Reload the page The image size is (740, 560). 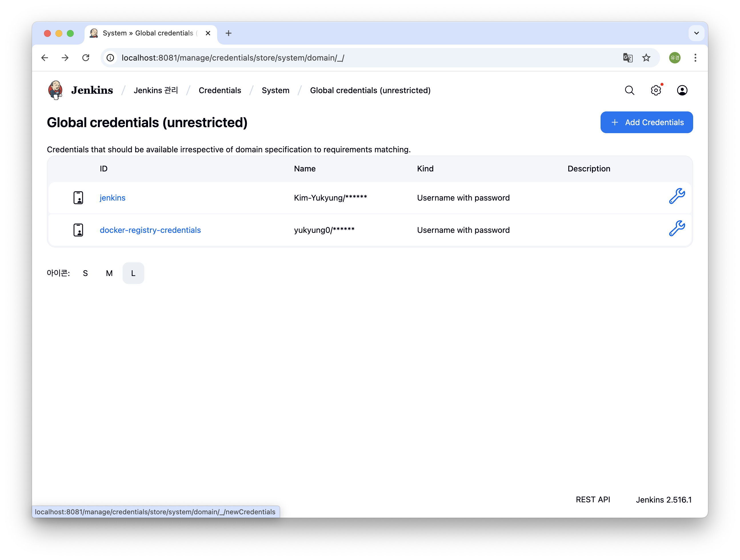pos(86,58)
